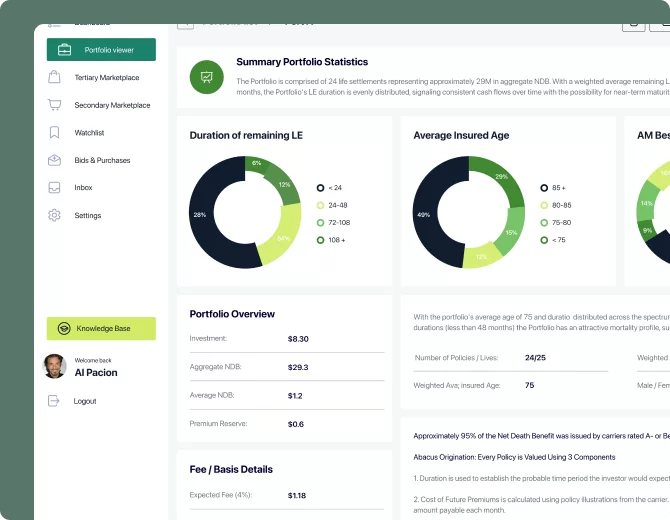Click the green Summary Portfolio Statistics presentation icon
Image resolution: width=670 pixels, height=520 pixels.
[207, 77]
